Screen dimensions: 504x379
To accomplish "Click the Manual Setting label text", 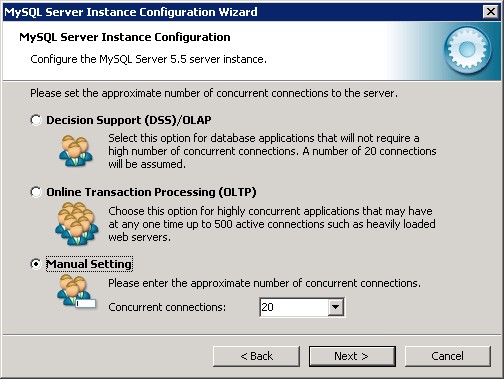I will [x=89, y=264].
